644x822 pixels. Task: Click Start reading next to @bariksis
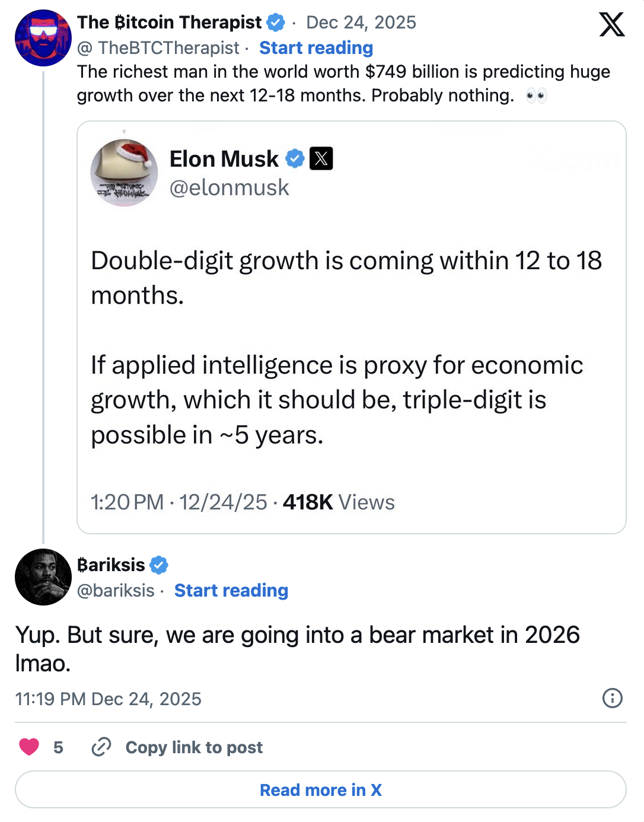click(x=231, y=591)
